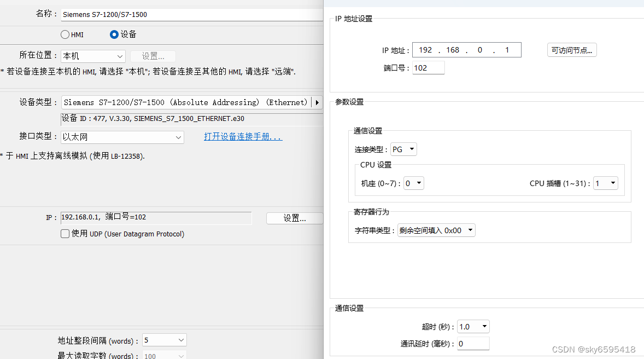The image size is (644, 359).
Task: Click the IP address first octet 192
Action: 425,50
